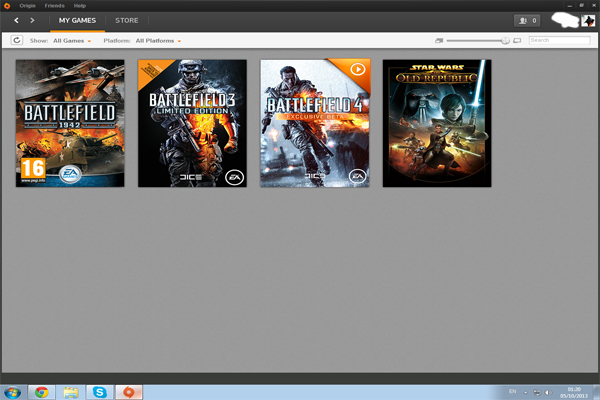Select the Star Wars Old Republic cover

[437, 123]
